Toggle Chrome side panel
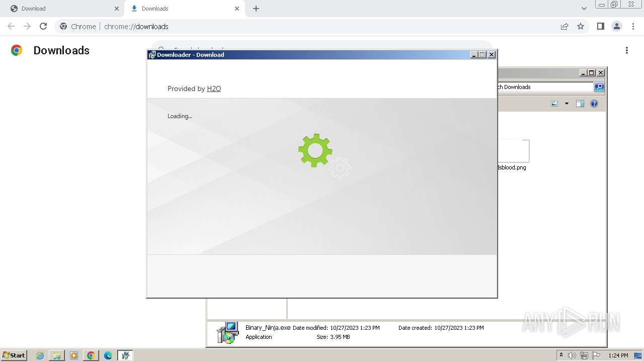 (x=600, y=26)
